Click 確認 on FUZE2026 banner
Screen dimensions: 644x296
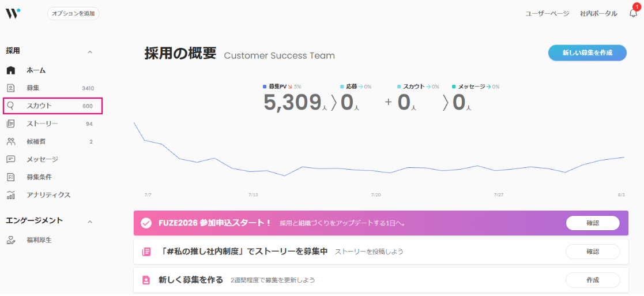pos(593,223)
